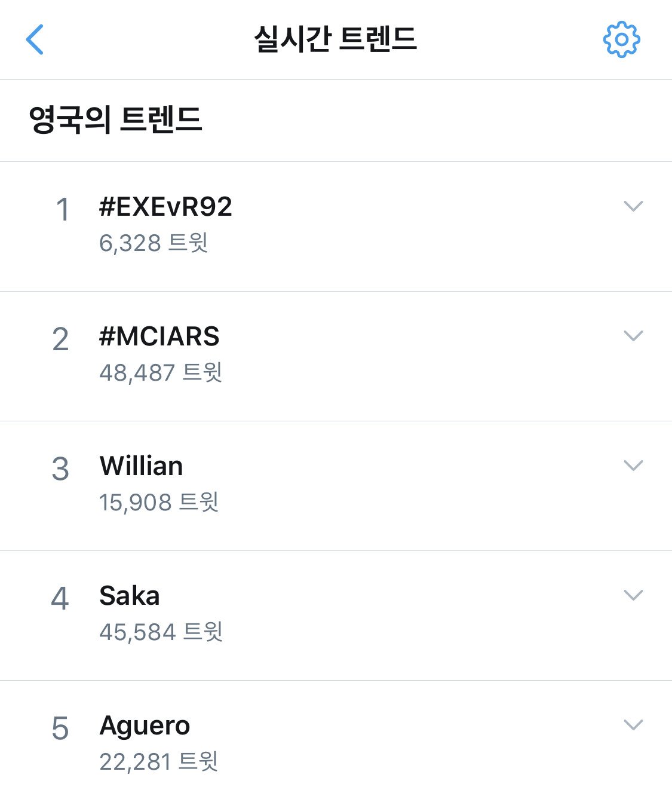The width and height of the screenshot is (672, 805).
Task: Select rank number 1 trend row
Action: (x=62, y=210)
